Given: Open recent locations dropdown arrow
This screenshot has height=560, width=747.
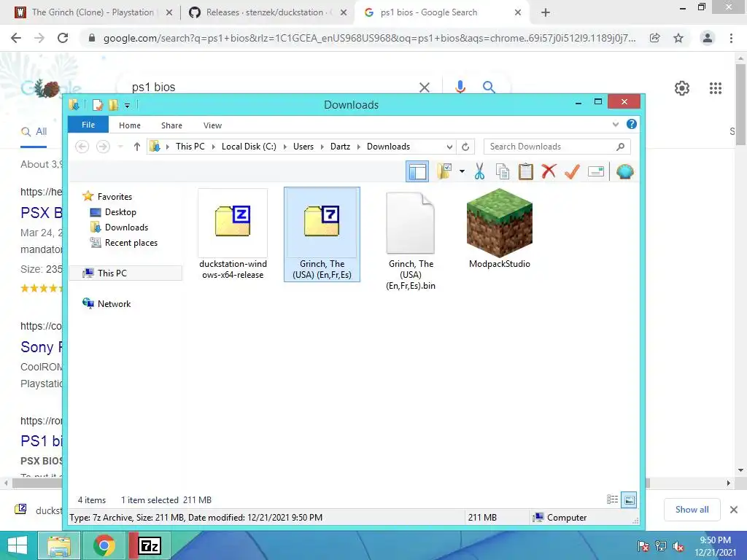Looking at the screenshot, I should [x=120, y=147].
